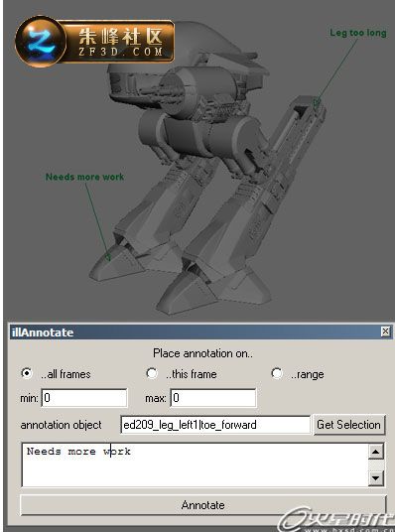Click the annotation arrow tip on the left toe
Viewport: 395px width, 532px height.
108,257
